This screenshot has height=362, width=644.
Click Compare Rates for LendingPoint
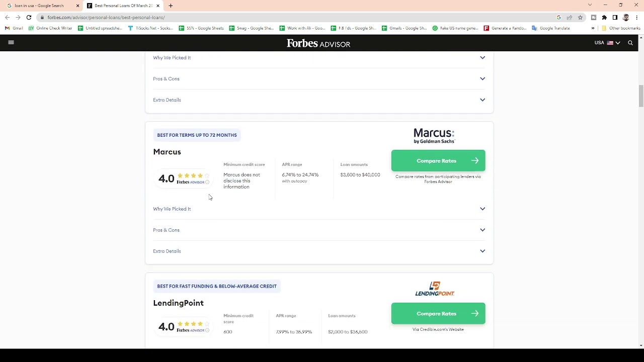[x=438, y=314]
